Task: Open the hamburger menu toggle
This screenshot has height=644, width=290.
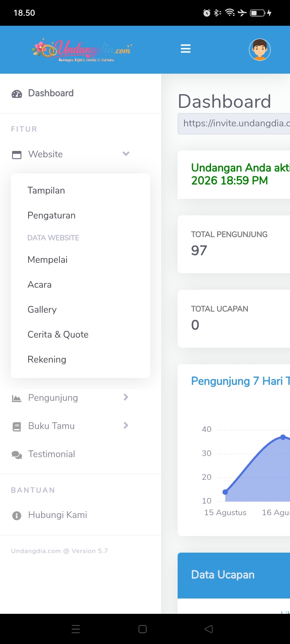Action: 185,49
